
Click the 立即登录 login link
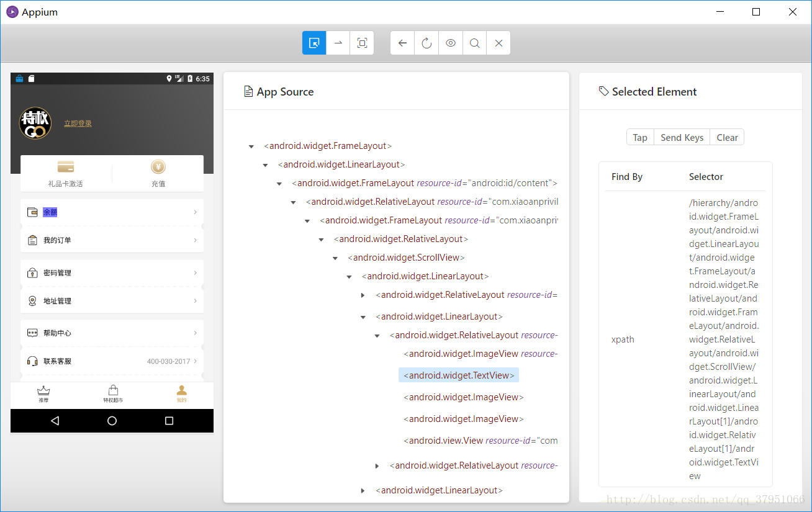[78, 124]
